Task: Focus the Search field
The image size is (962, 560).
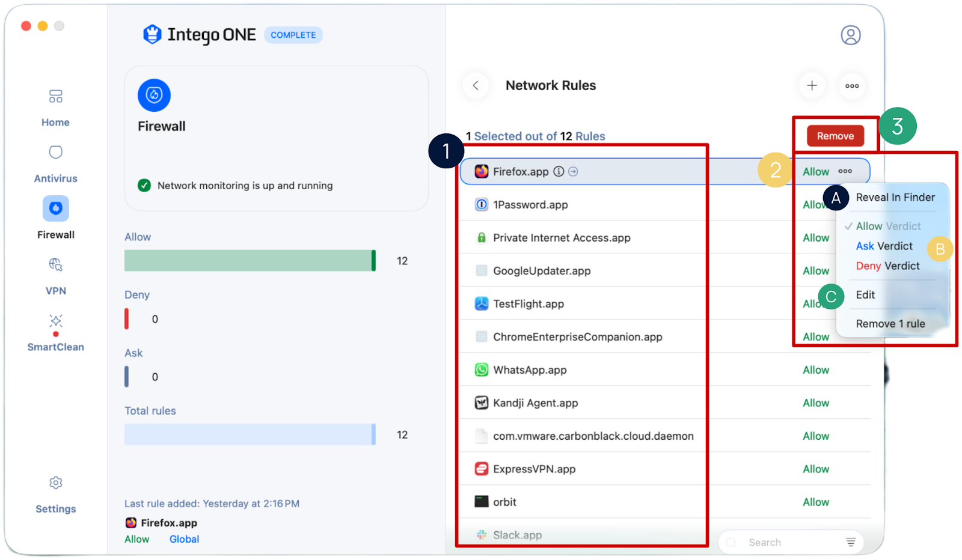Action: (791, 542)
